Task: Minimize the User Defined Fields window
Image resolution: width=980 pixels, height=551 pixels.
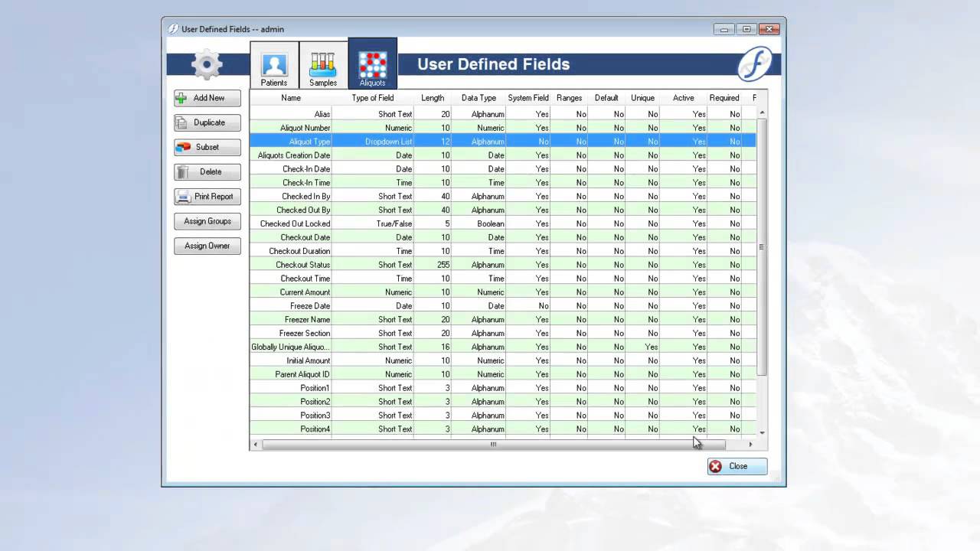Action: tap(724, 29)
